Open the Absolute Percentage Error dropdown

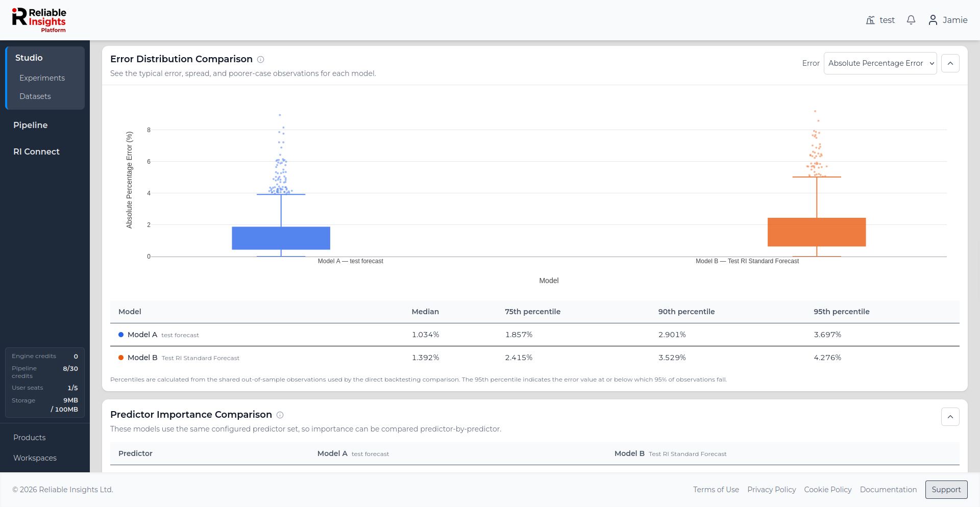pyautogui.click(x=880, y=63)
